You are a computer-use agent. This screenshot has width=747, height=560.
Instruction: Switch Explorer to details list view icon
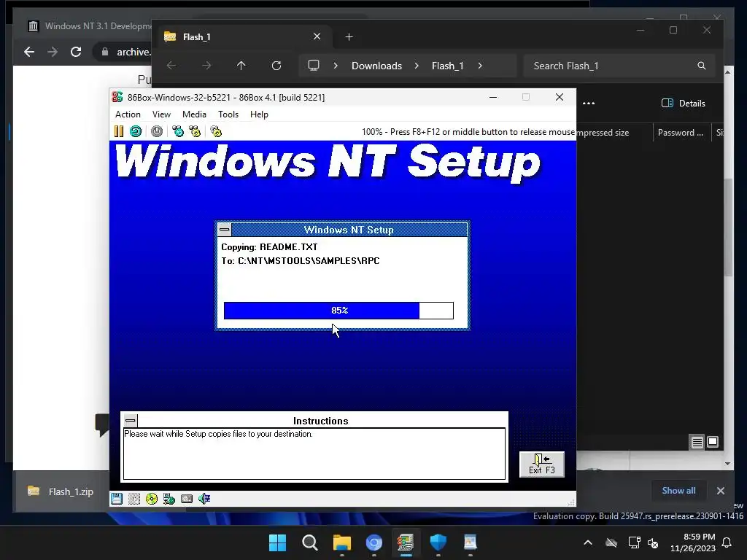697,443
